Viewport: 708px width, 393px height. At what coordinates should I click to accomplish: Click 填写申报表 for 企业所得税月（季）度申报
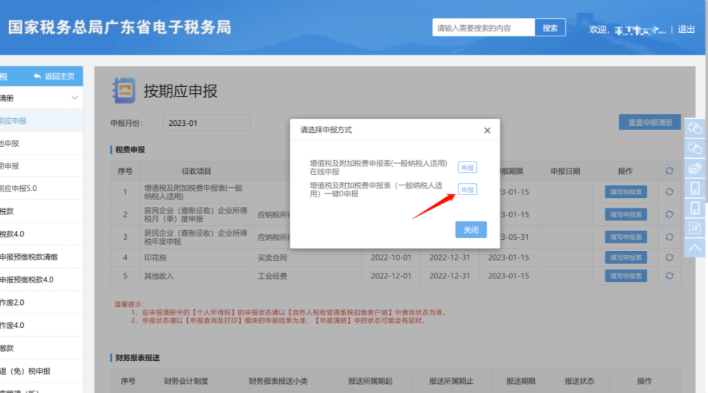(x=626, y=215)
